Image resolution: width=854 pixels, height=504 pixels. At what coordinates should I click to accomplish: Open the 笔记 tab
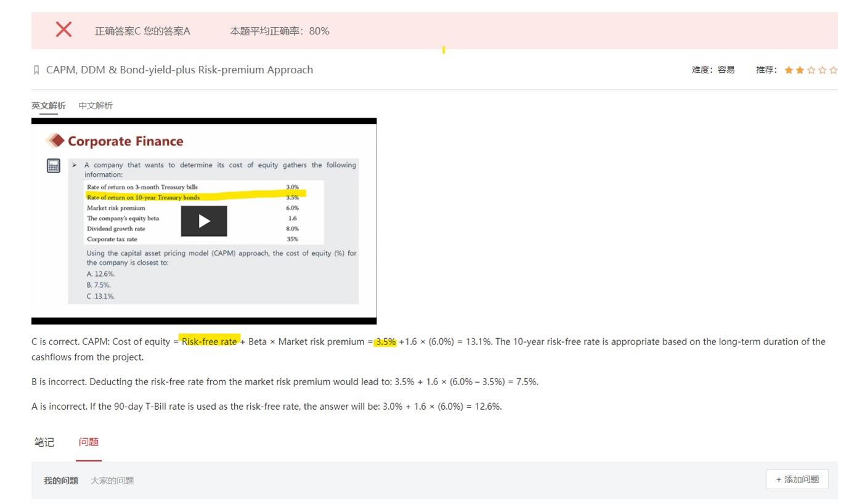point(44,442)
